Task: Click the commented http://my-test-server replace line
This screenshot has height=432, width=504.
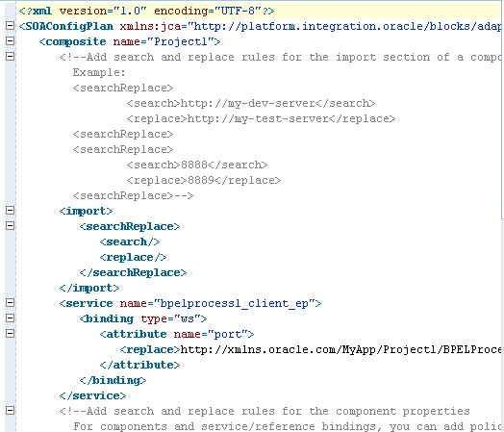Action: [261, 118]
